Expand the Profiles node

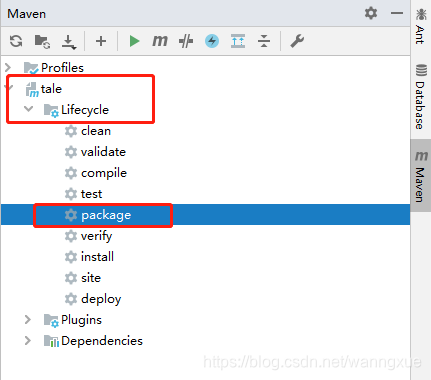[8, 68]
